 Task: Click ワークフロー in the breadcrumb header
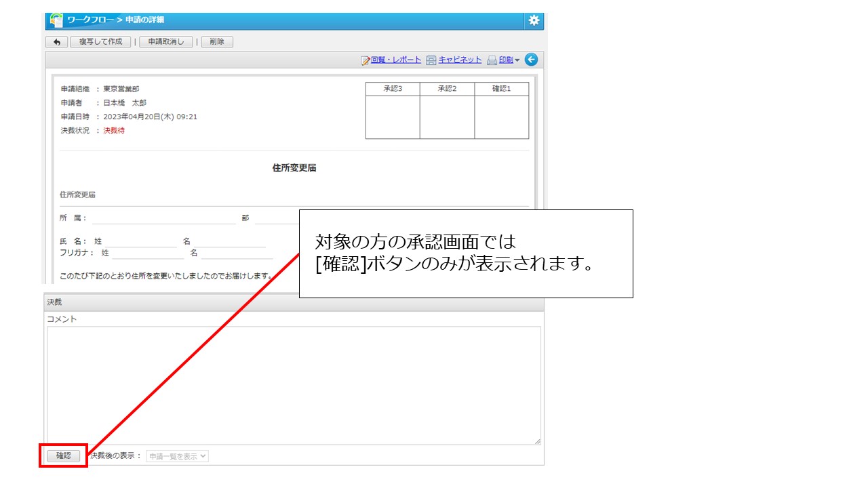(x=90, y=20)
